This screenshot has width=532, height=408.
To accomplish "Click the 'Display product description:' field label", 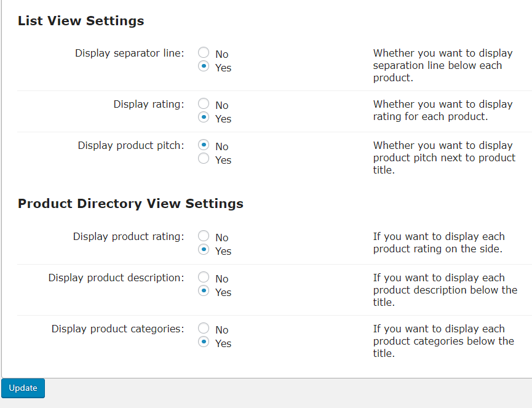I will pyautogui.click(x=116, y=278).
